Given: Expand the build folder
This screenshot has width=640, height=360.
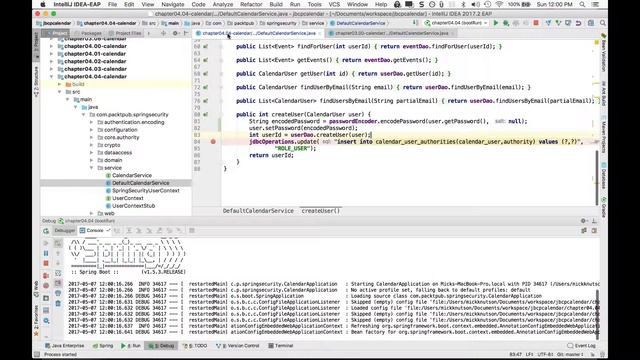Looking at the screenshot, I should click(60, 84).
